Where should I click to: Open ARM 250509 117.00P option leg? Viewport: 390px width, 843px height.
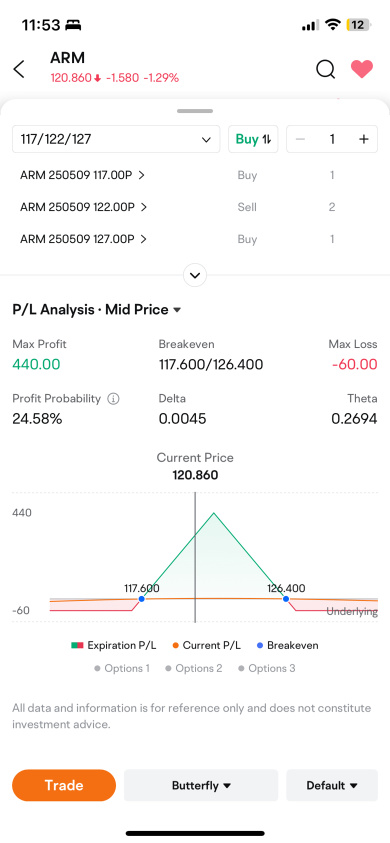pyautogui.click(x=82, y=175)
